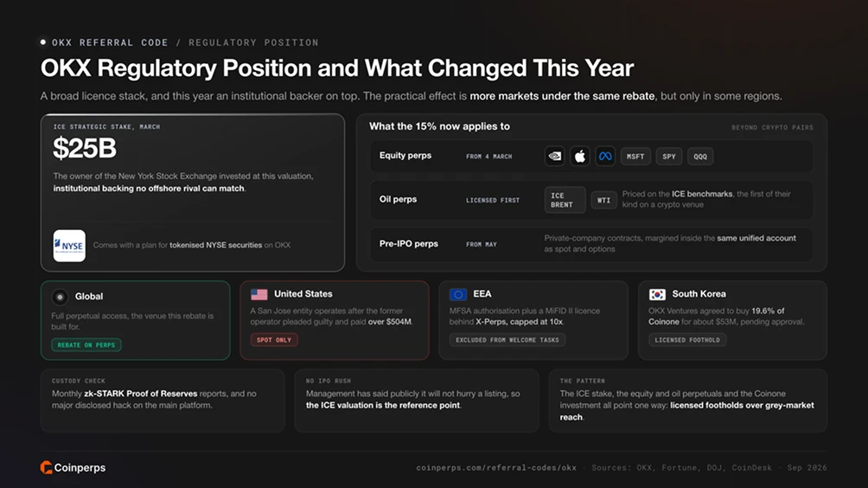Click the 'EEA' card title
868x488 pixels.
(x=482, y=294)
